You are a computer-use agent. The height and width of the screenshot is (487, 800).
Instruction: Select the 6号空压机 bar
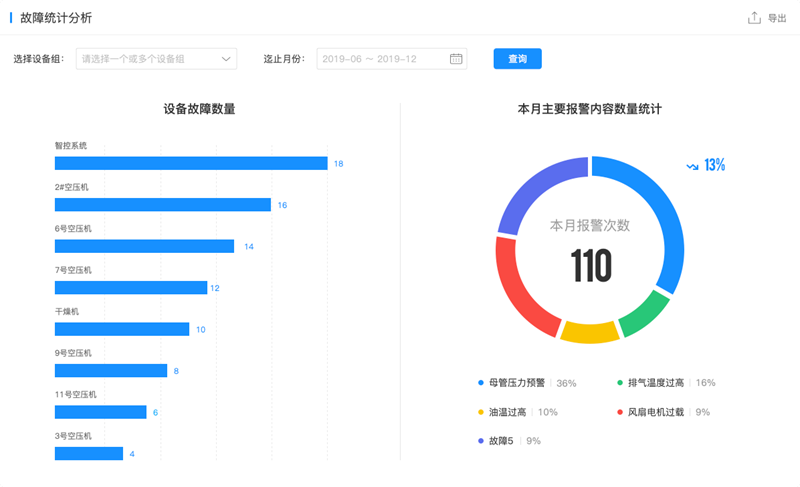[144, 246]
